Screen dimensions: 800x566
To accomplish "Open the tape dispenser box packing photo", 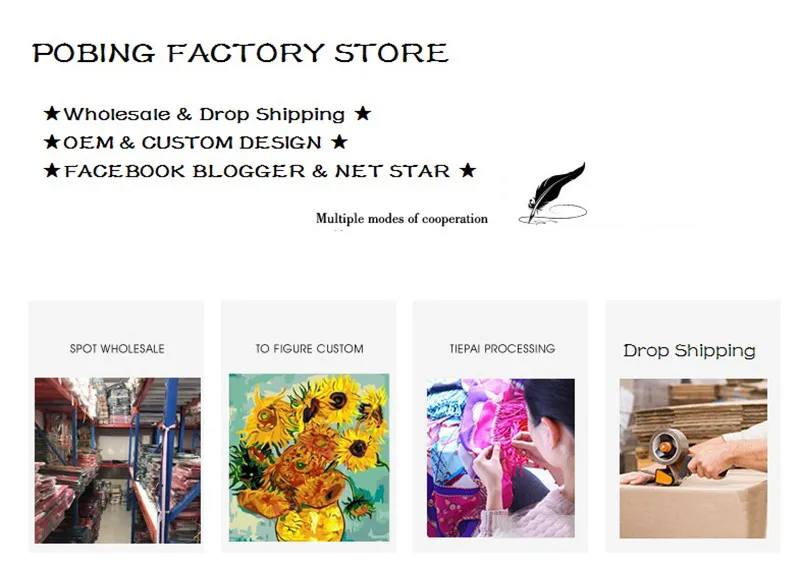I will (x=693, y=458).
